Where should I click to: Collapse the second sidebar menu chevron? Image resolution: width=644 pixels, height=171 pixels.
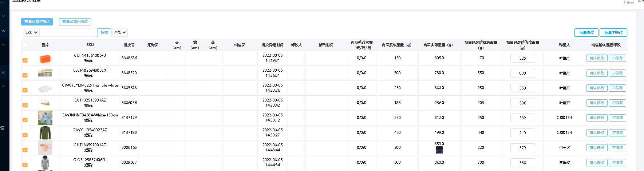pyautogui.click(x=3, y=31)
